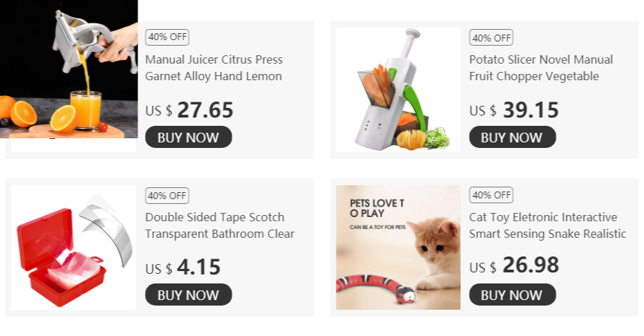The width and height of the screenshot is (644, 336).
Task: Click BUY NOW for the Potato Slicer
Action: (513, 137)
